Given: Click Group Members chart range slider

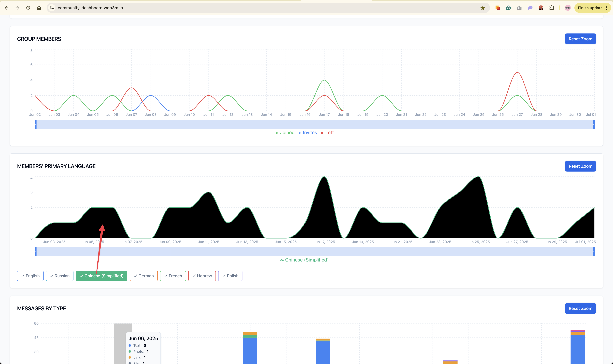Looking at the screenshot, I should tap(314, 124).
